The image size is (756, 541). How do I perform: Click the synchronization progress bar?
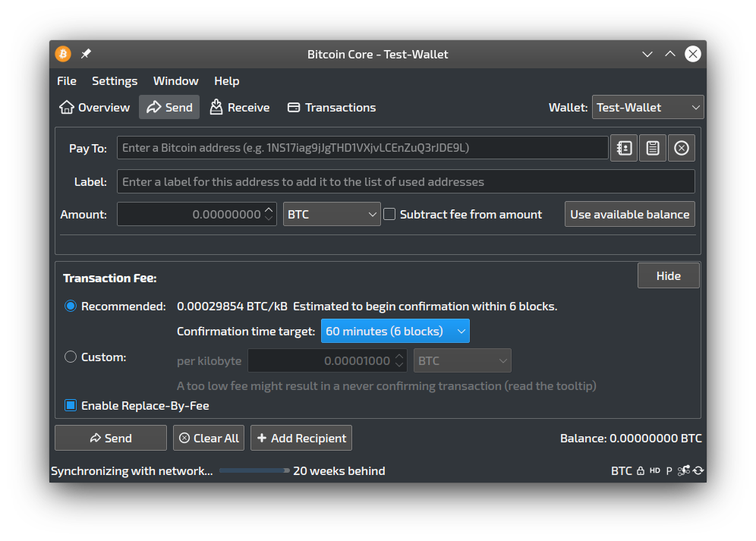point(254,470)
